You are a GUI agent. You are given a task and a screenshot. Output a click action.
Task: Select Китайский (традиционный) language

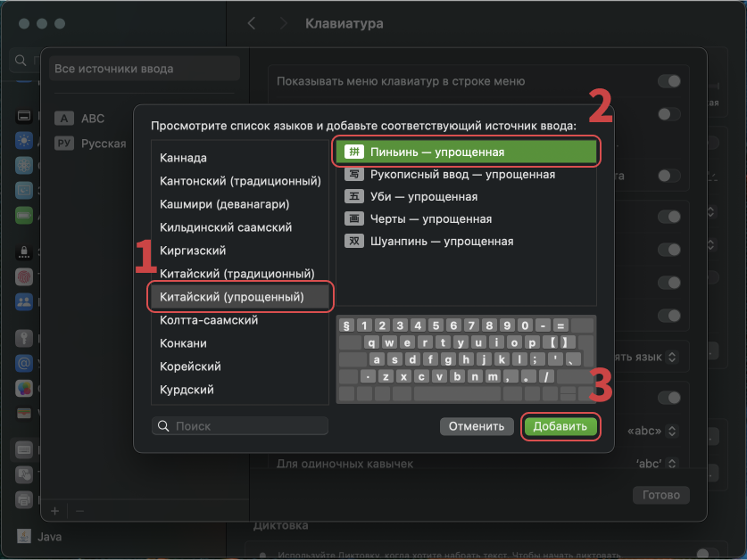coord(237,274)
